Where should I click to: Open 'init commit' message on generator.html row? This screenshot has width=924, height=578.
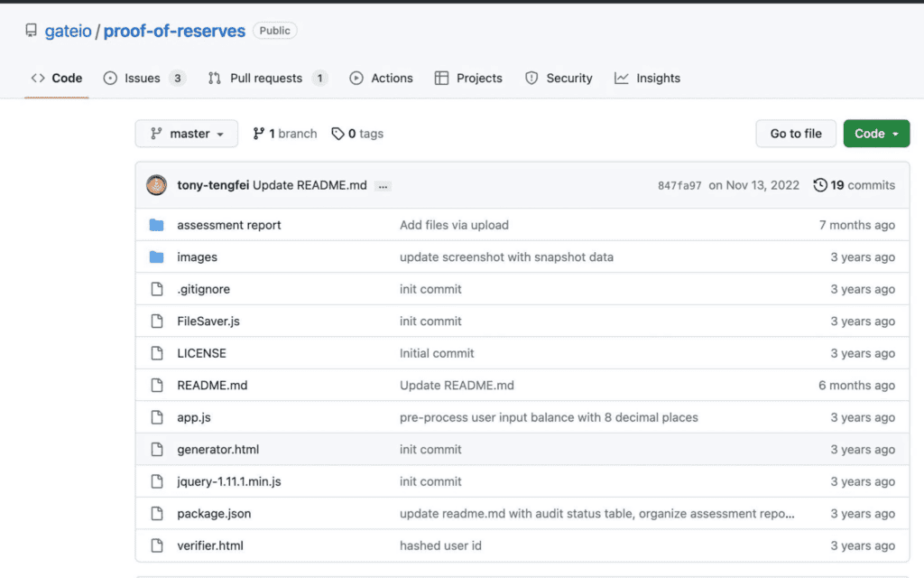[430, 450]
